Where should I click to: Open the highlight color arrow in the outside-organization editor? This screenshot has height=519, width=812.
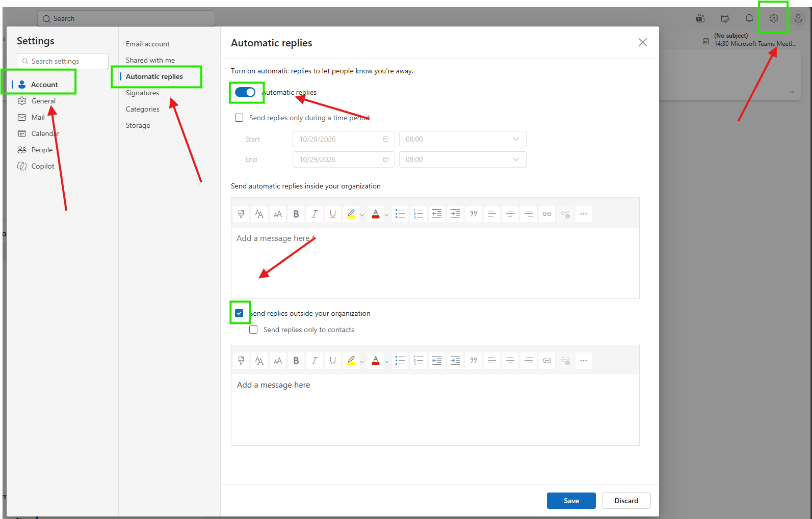click(x=362, y=361)
